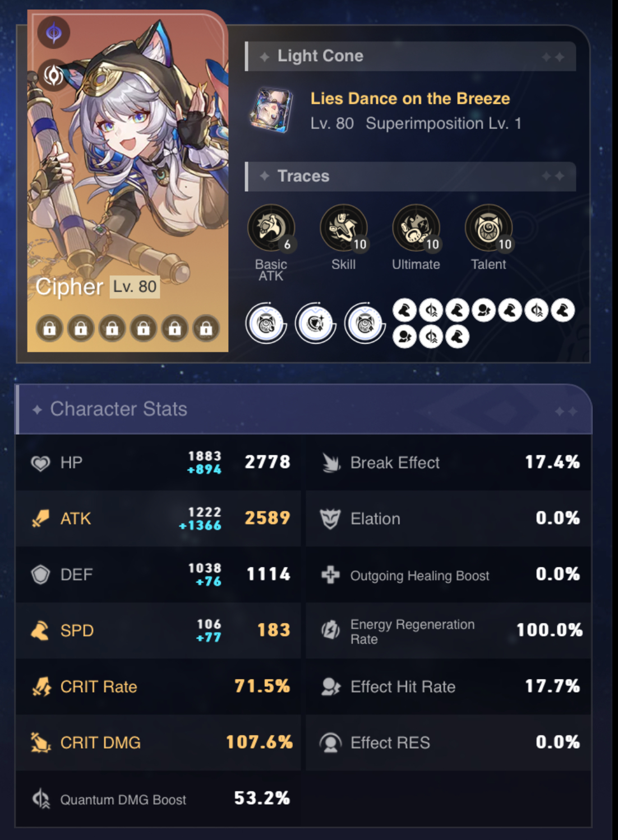Click the first locked Eidolon icon
The image size is (618, 840).
coord(49,328)
